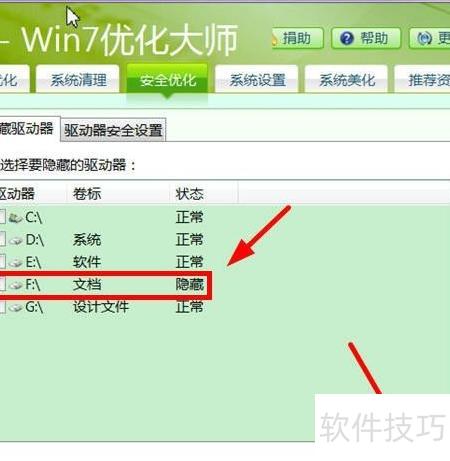Viewport: 450px width, 461px height.
Task: Open the 驱动器安全设置 sub-tab
Action: pyautogui.click(x=113, y=130)
